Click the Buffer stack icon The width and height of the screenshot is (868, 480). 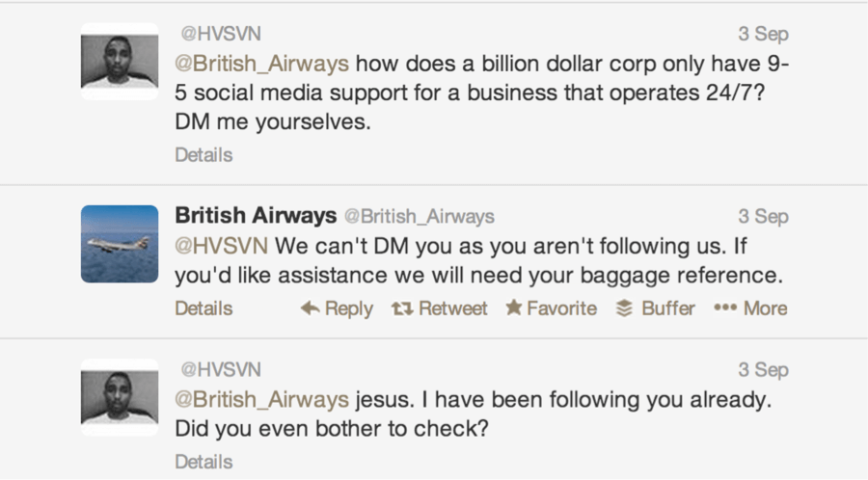point(624,308)
